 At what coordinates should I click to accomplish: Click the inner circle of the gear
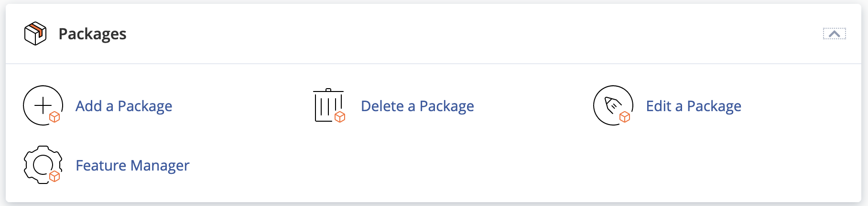coord(42,165)
